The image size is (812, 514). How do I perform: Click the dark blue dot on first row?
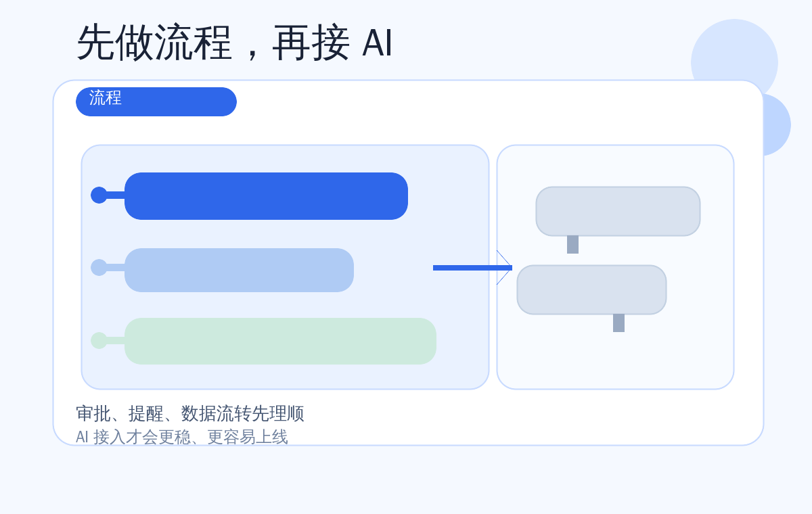click(x=99, y=195)
